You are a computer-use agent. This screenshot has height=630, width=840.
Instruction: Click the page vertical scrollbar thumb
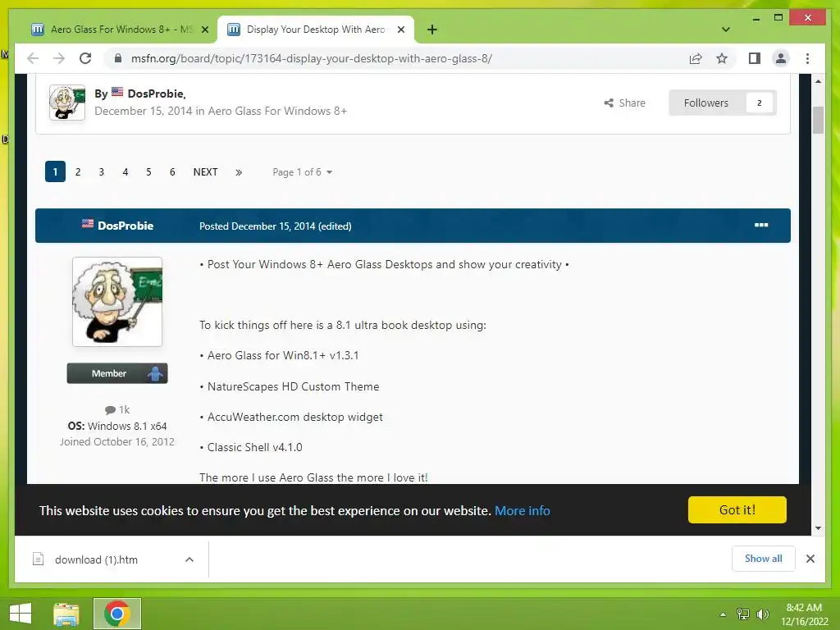pyautogui.click(x=818, y=120)
